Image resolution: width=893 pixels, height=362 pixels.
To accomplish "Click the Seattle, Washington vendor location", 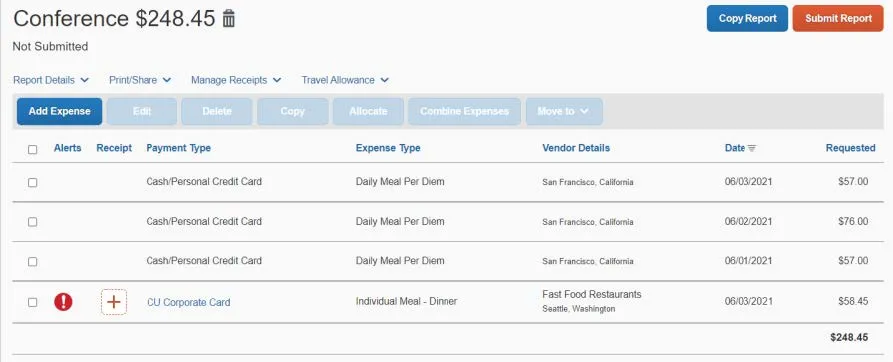I will pos(579,309).
